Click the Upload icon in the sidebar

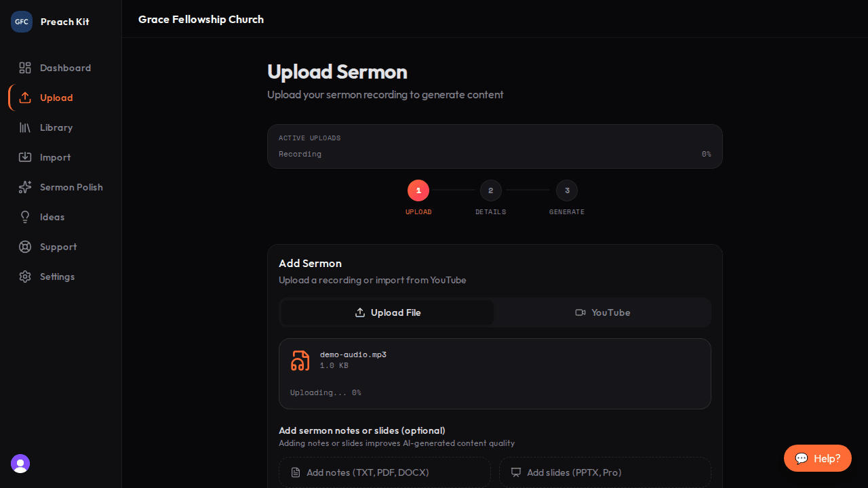point(25,98)
